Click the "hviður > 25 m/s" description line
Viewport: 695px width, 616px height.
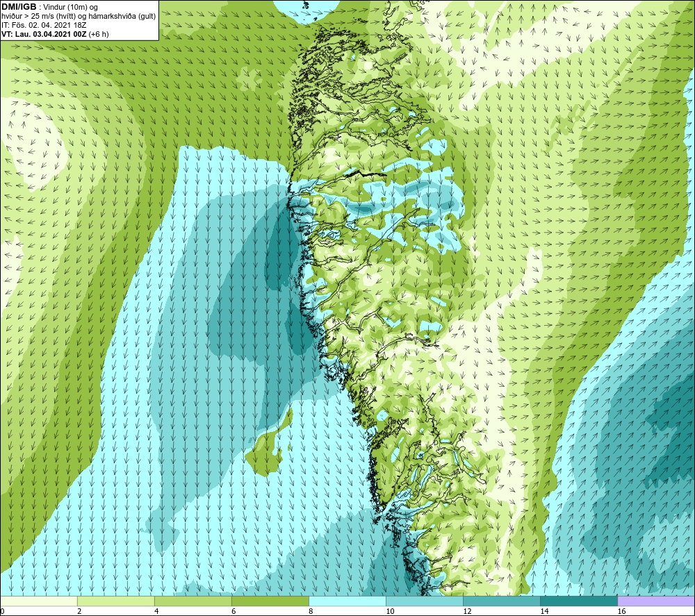click(x=79, y=17)
